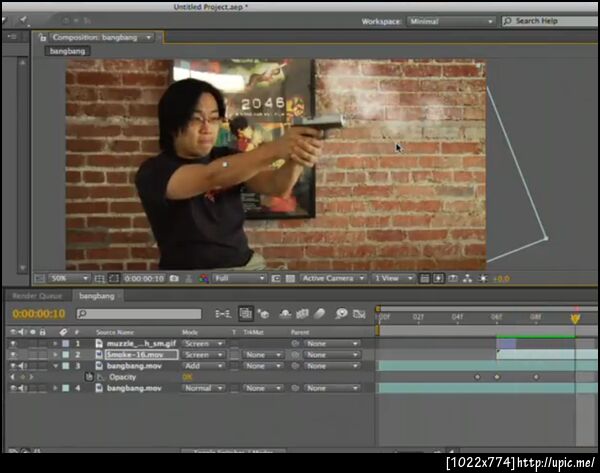Toggle visibility of layer 3 bangbang.mov
600x473 pixels.
tap(13, 366)
